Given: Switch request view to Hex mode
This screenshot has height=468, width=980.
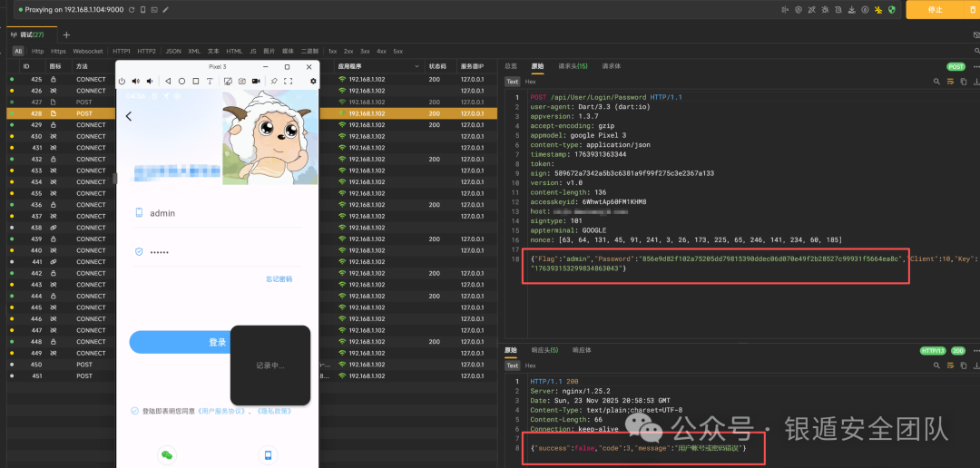Looking at the screenshot, I should click(530, 82).
